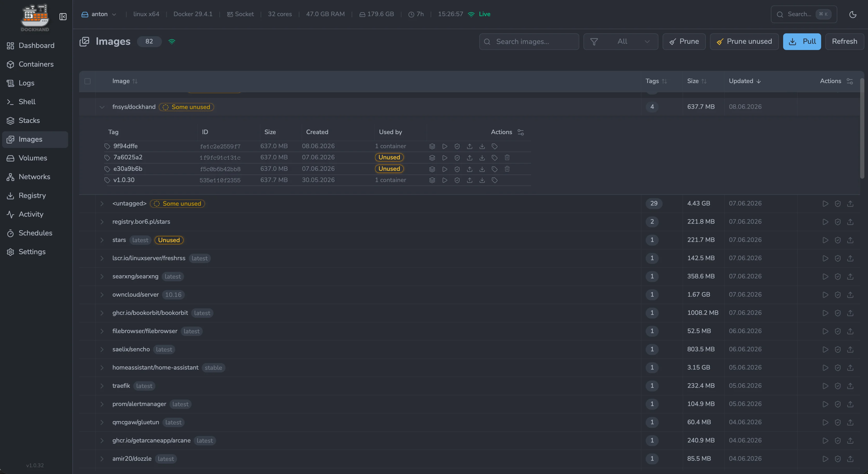This screenshot has width=868, height=474.
Task: Click the Dockhand logo
Action: (35, 18)
